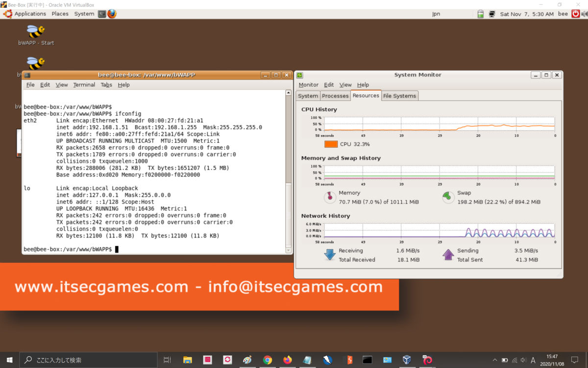Open System Monitor Help menu
The width and height of the screenshot is (588, 368).
point(363,85)
